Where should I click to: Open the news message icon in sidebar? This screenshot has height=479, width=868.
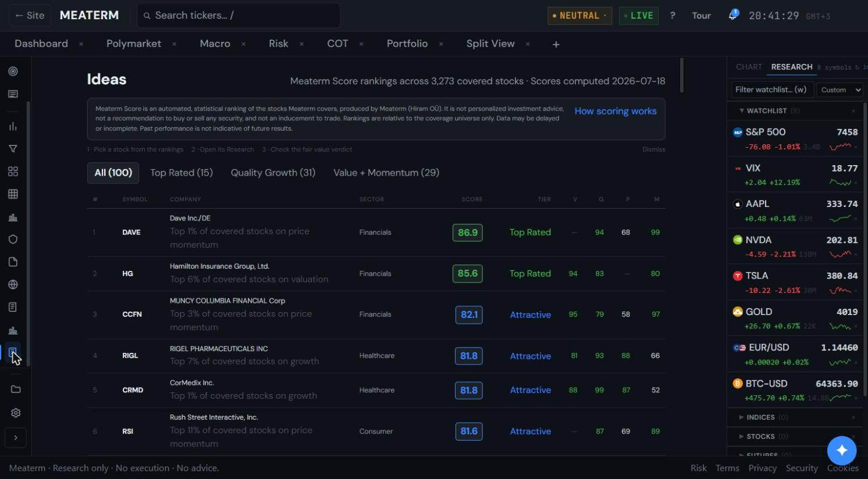[13, 94]
